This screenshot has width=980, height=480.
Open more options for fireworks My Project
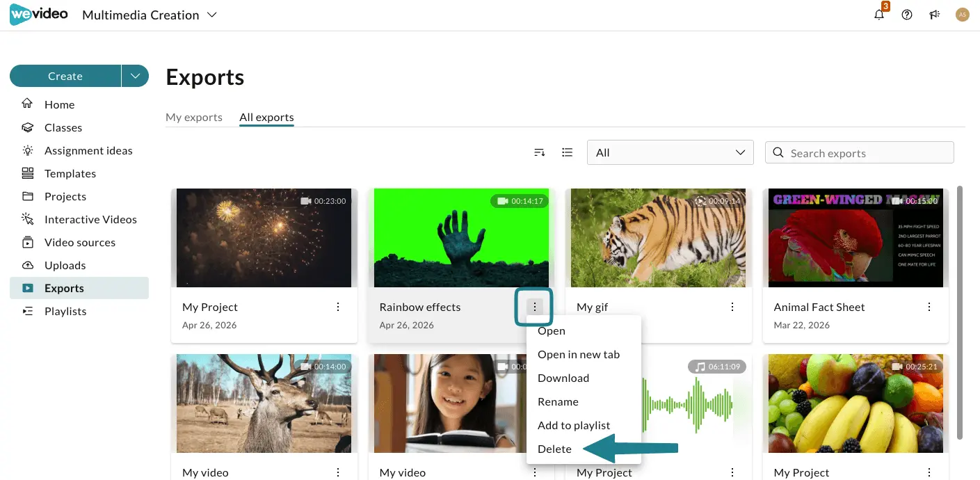[338, 307]
